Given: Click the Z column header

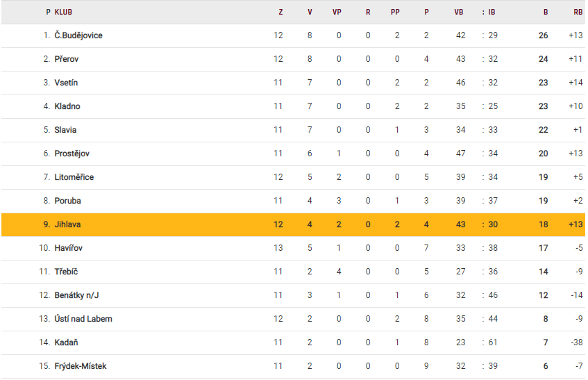Looking at the screenshot, I should pyautogui.click(x=280, y=12).
